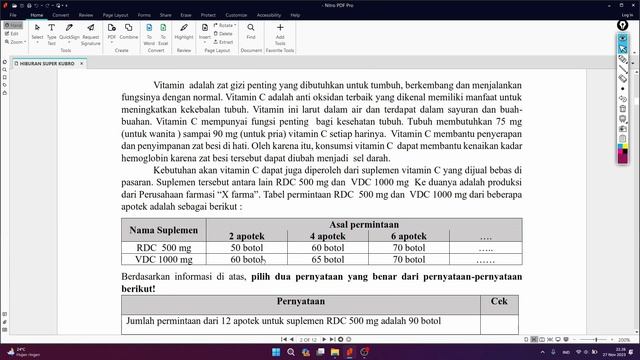
Task: Toggle the eye icon in floating toolbar
Action: pos(622,38)
